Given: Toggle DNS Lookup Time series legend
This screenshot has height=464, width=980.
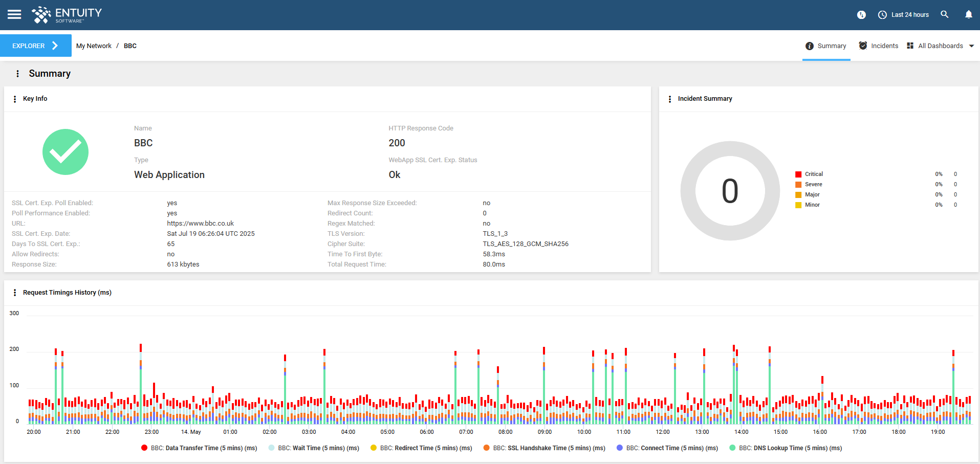Looking at the screenshot, I should (786, 448).
